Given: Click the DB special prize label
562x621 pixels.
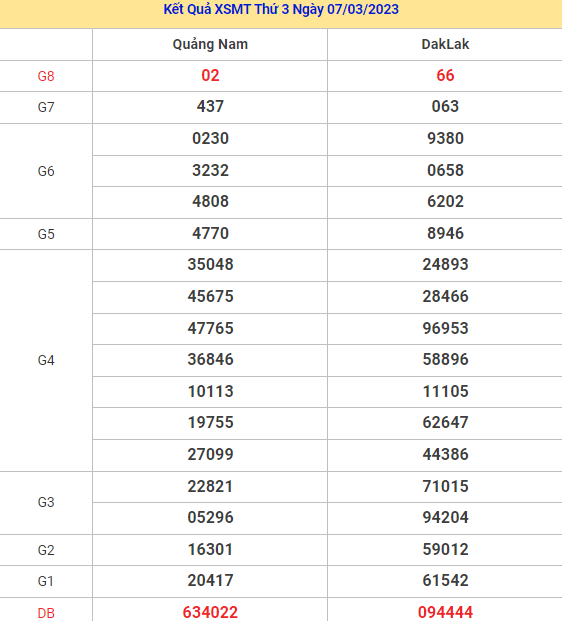Looking at the screenshot, I should [x=46, y=613].
